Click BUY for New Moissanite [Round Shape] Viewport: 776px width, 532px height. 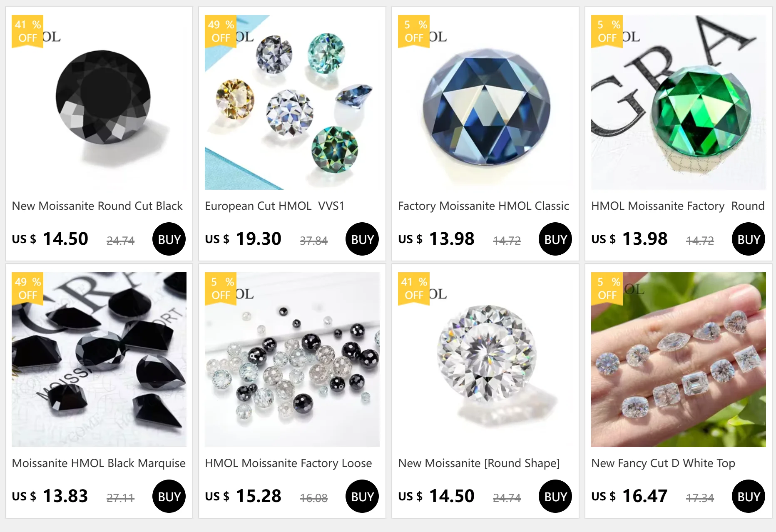click(555, 496)
